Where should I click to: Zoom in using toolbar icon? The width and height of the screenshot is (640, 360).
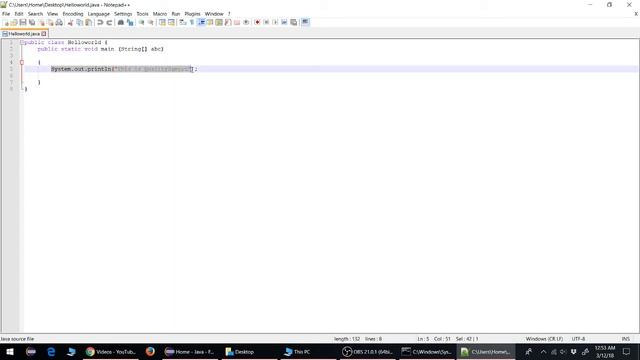coord(141,22)
